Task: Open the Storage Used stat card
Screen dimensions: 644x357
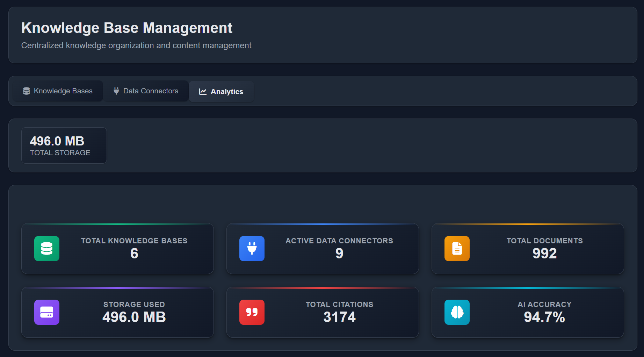Action: tap(117, 312)
